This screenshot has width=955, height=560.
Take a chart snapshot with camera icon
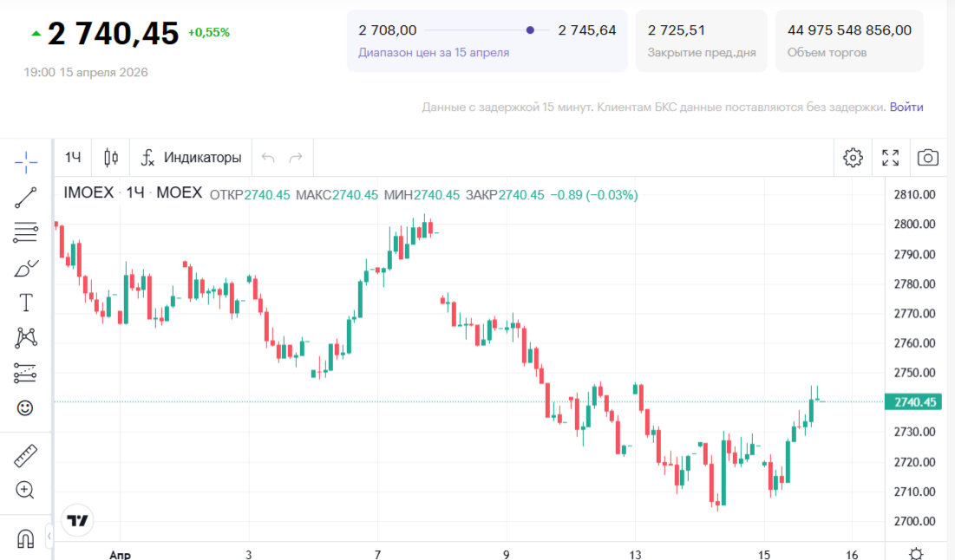pos(927,158)
